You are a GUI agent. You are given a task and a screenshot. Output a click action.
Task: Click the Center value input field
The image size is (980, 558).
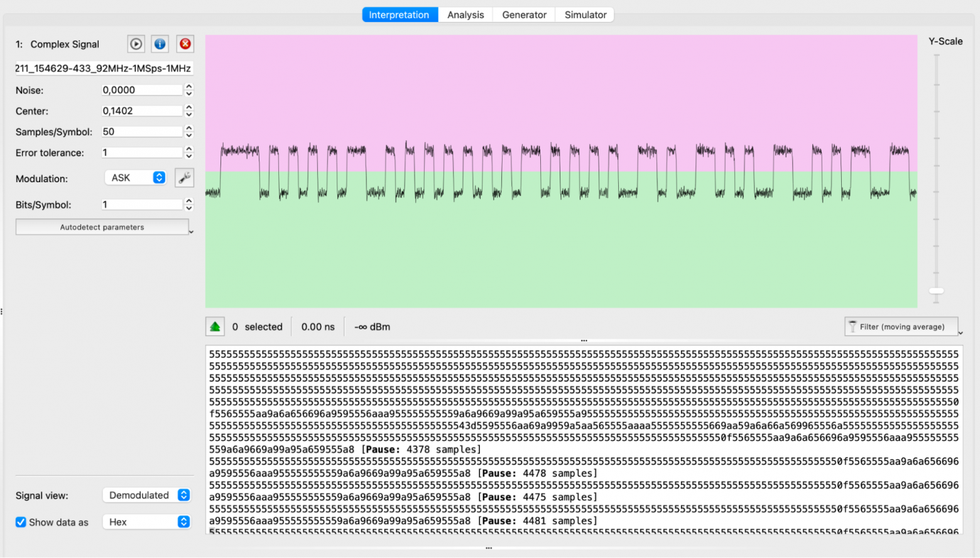coord(141,111)
